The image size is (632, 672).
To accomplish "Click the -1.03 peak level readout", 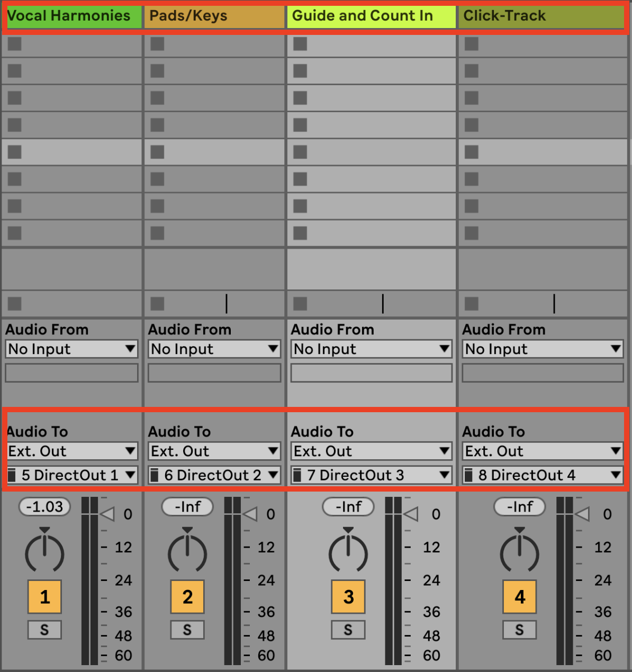I will click(45, 507).
